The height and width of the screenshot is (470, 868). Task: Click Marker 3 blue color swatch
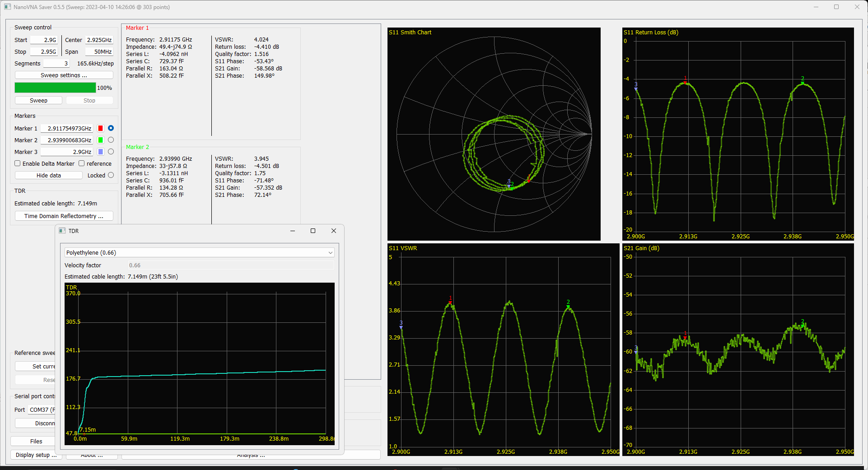pos(101,152)
